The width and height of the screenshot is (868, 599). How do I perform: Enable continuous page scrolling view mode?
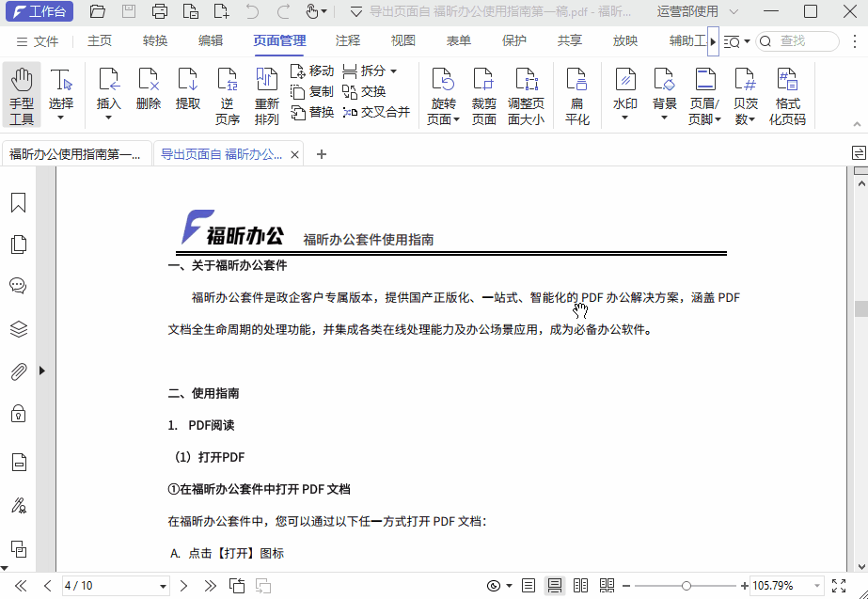[554, 584]
